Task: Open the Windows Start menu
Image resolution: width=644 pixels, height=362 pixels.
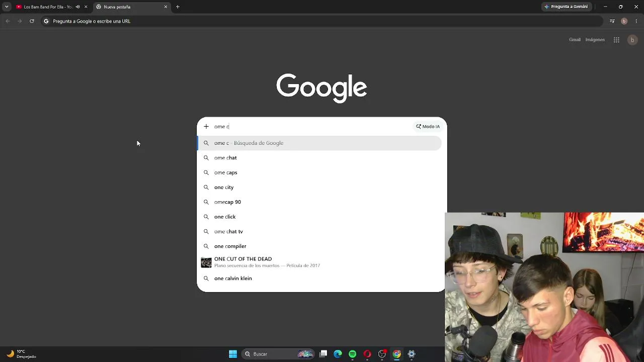Action: (233, 354)
